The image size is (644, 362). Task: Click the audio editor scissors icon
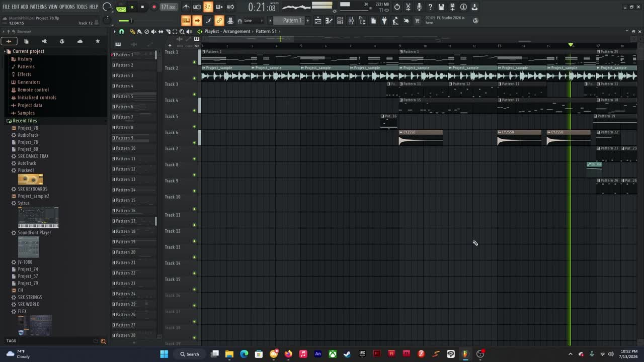pyautogui.click(x=409, y=7)
